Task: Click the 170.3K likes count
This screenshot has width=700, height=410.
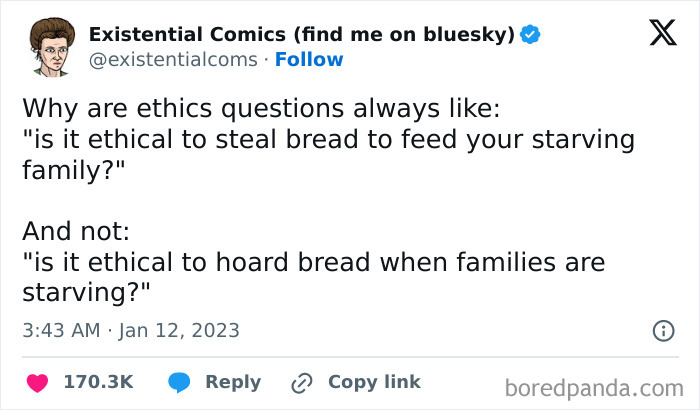Action: 99,382
